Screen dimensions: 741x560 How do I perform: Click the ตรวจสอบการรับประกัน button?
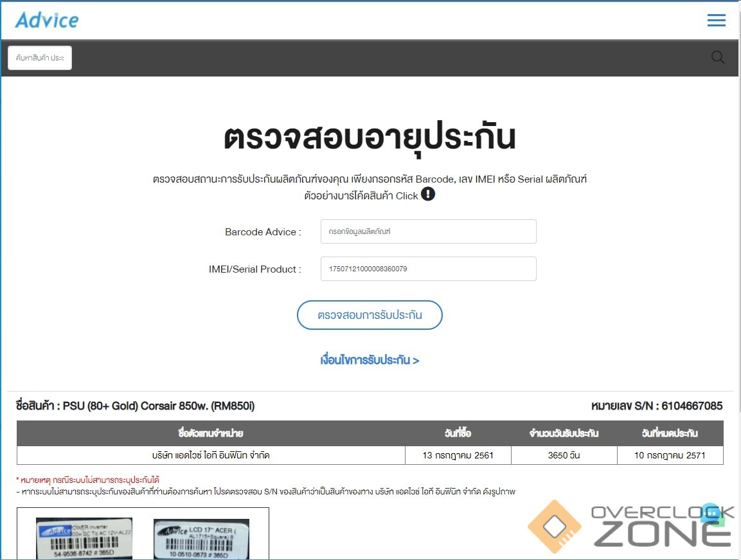point(370,315)
